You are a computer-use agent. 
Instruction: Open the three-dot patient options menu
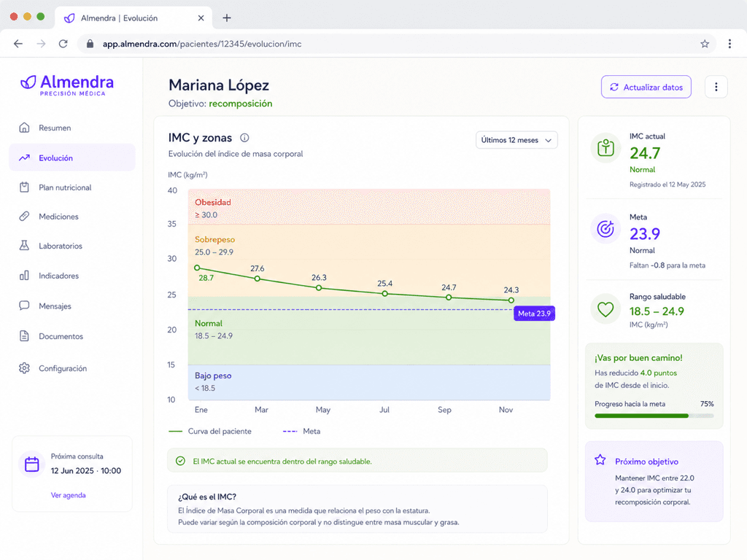point(716,87)
